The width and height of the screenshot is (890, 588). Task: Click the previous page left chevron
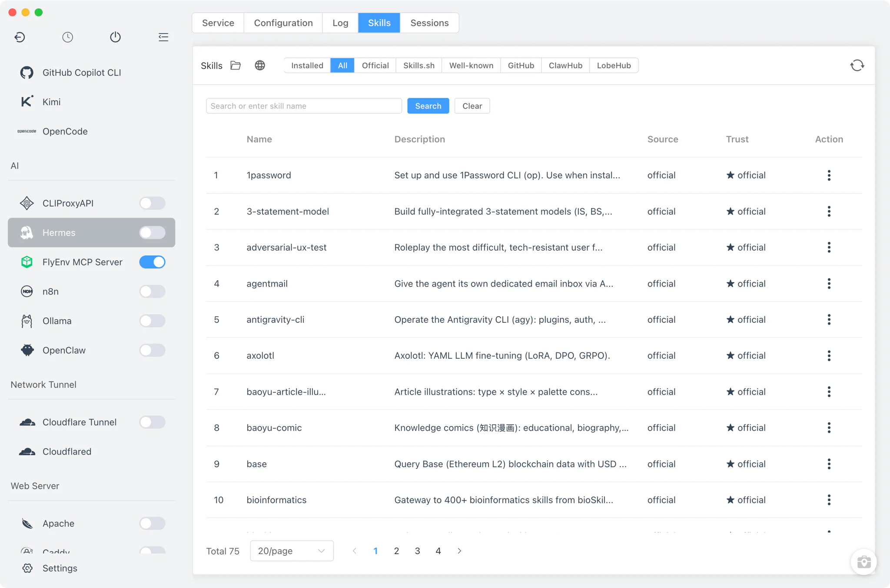(355, 551)
